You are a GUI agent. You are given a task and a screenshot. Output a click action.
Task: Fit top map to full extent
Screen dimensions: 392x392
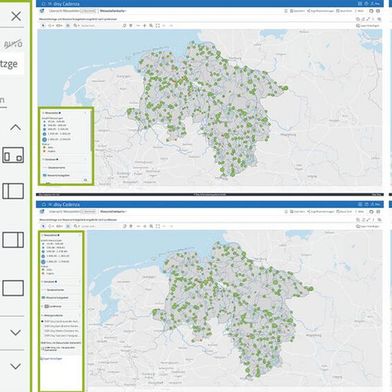point(158,25)
